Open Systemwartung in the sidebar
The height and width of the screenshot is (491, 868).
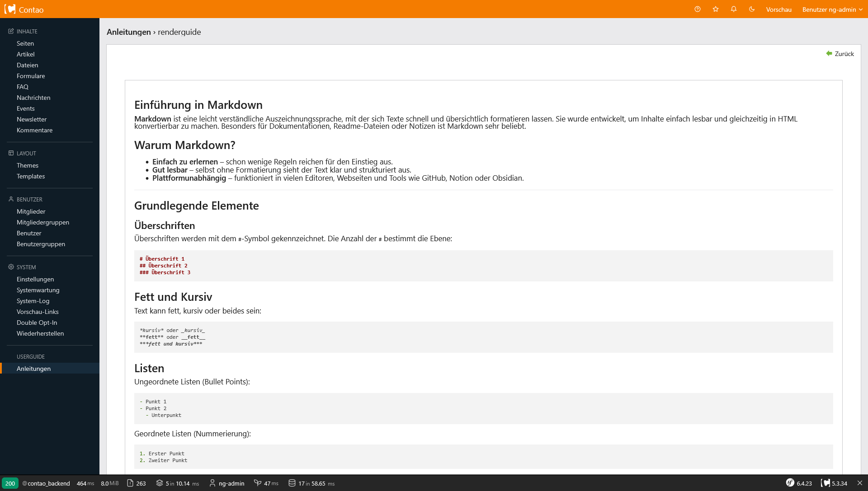tap(38, 290)
